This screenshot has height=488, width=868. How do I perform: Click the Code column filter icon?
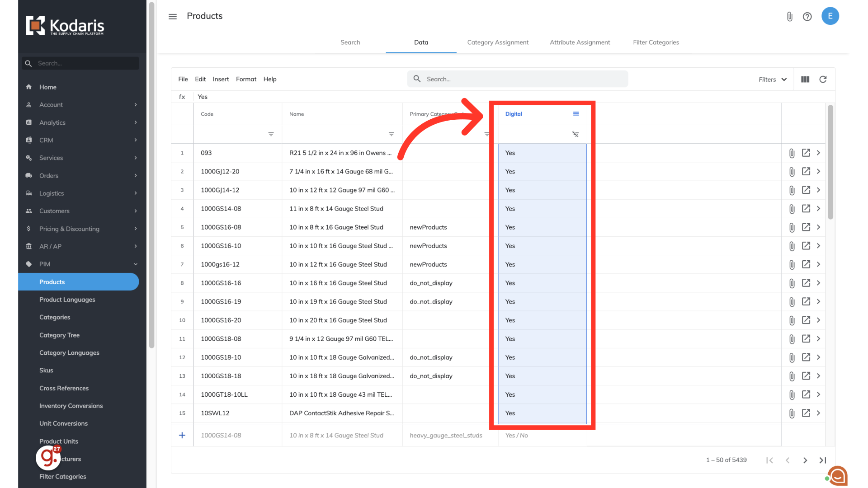(x=271, y=134)
